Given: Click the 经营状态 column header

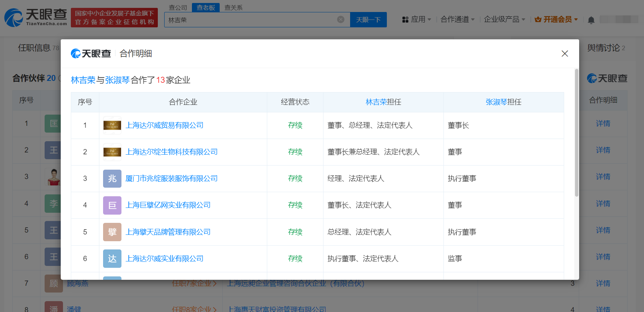Looking at the screenshot, I should click(295, 102).
